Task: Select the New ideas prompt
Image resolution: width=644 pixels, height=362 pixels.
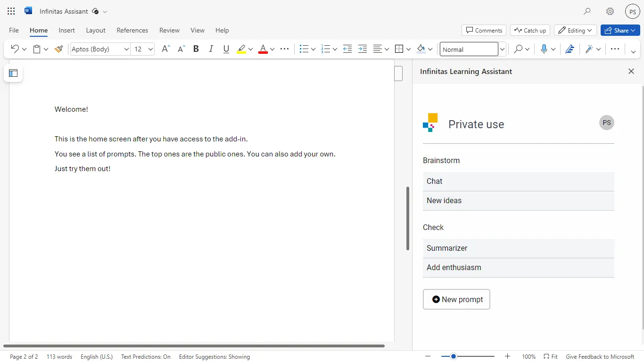Action: tap(519, 201)
